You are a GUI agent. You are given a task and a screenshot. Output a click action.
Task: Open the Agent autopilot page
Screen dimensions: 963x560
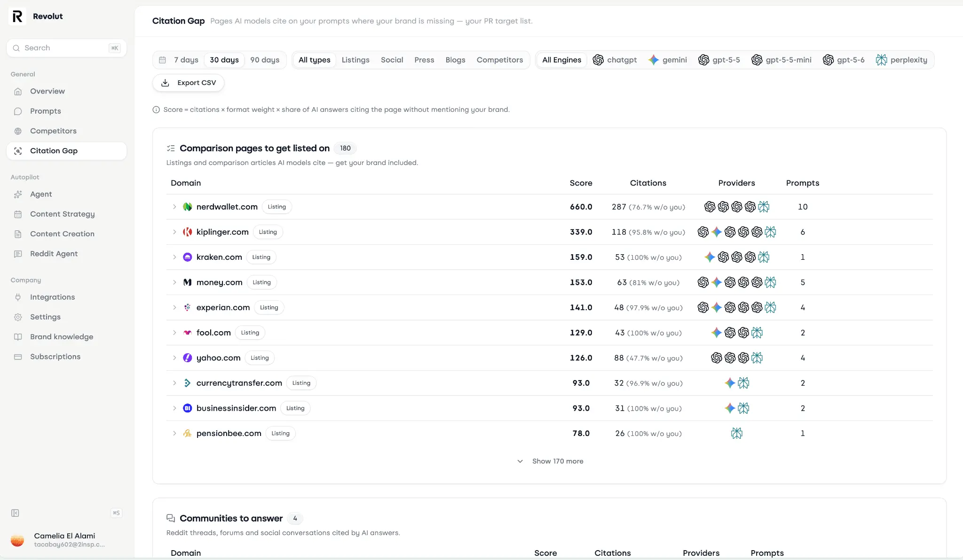point(66,194)
